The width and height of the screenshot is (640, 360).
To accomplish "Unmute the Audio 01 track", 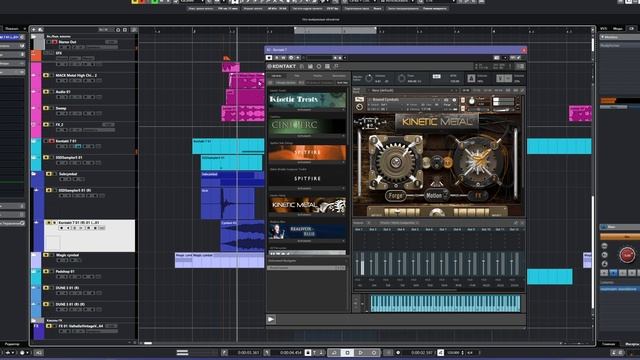I will point(46,92).
